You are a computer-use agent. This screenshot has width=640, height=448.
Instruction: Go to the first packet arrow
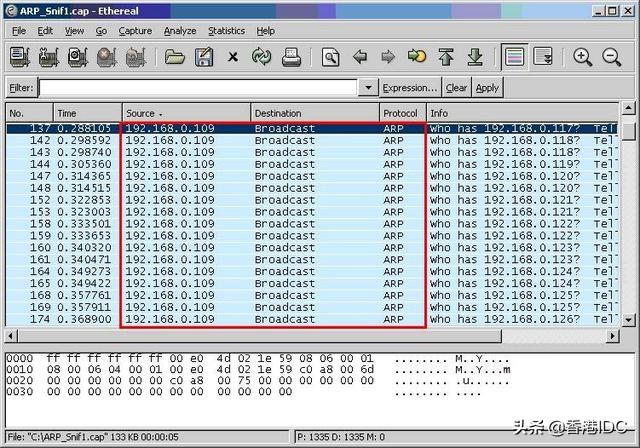pyautogui.click(x=446, y=57)
